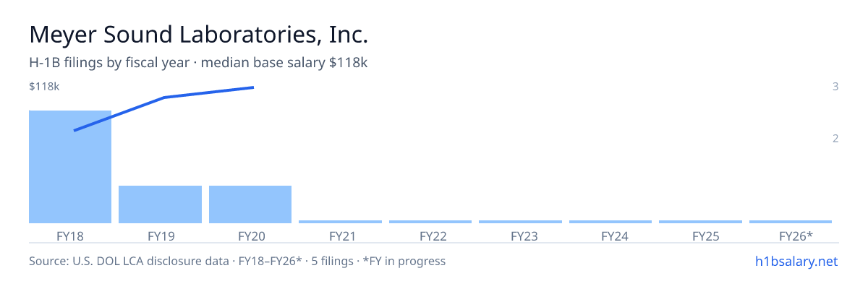Select the FY22 bar stub
Screen dimensions: 868x289
tap(430, 222)
